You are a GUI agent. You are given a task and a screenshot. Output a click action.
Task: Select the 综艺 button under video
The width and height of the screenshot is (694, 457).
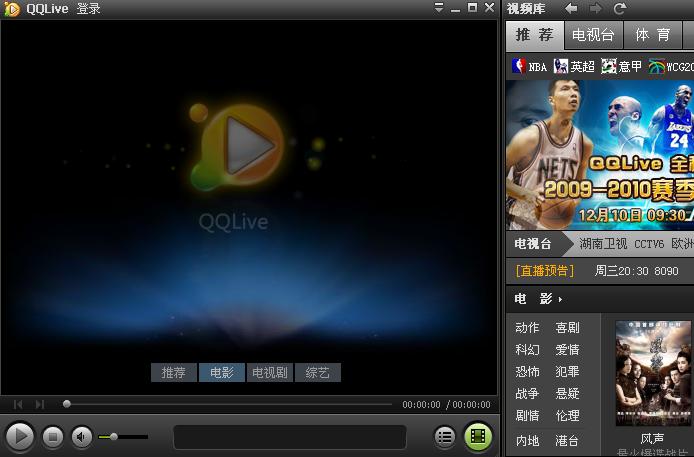318,373
